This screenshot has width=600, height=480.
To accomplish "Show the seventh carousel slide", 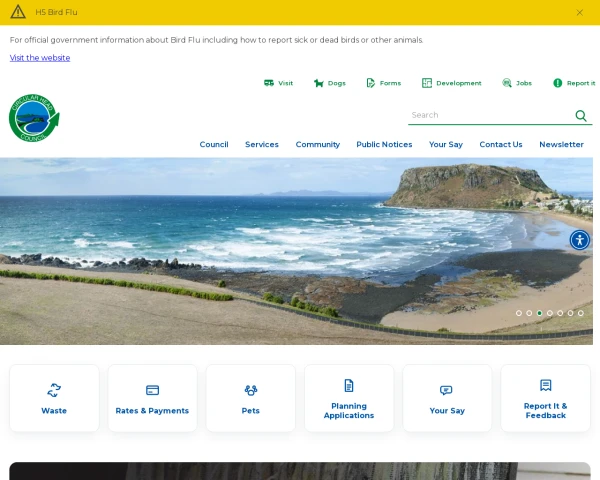I will tap(581, 313).
